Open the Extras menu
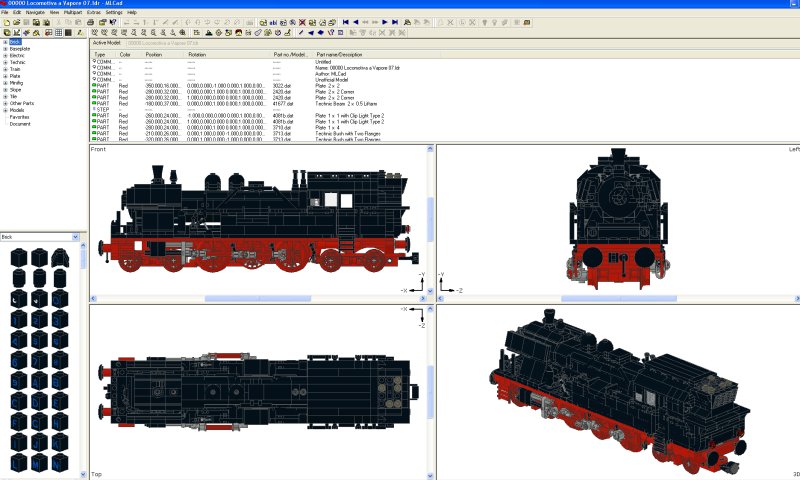This screenshot has width=800, height=480. (94, 12)
